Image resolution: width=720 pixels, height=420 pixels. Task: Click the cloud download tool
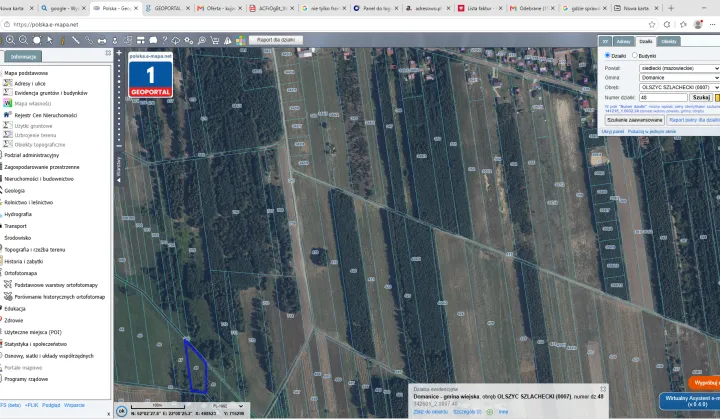coord(176,40)
